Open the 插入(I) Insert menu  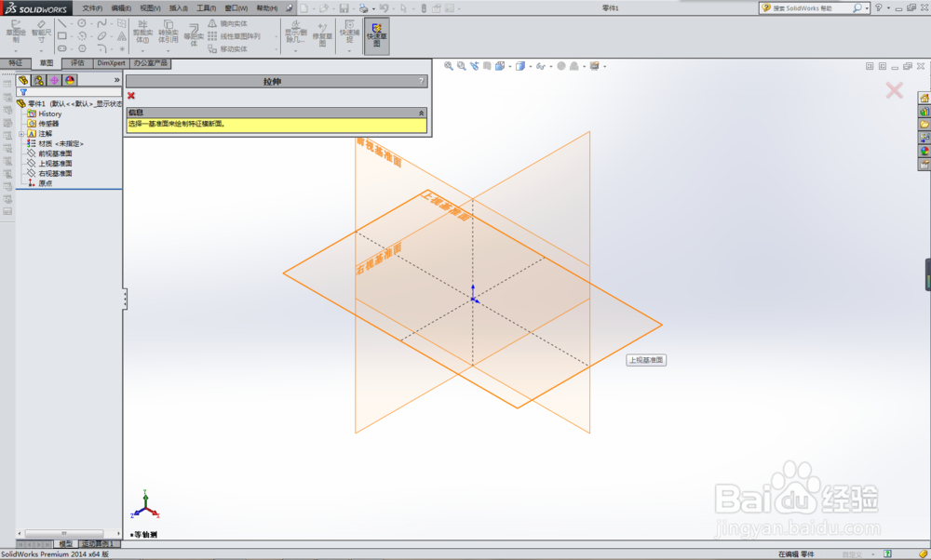pyautogui.click(x=178, y=8)
